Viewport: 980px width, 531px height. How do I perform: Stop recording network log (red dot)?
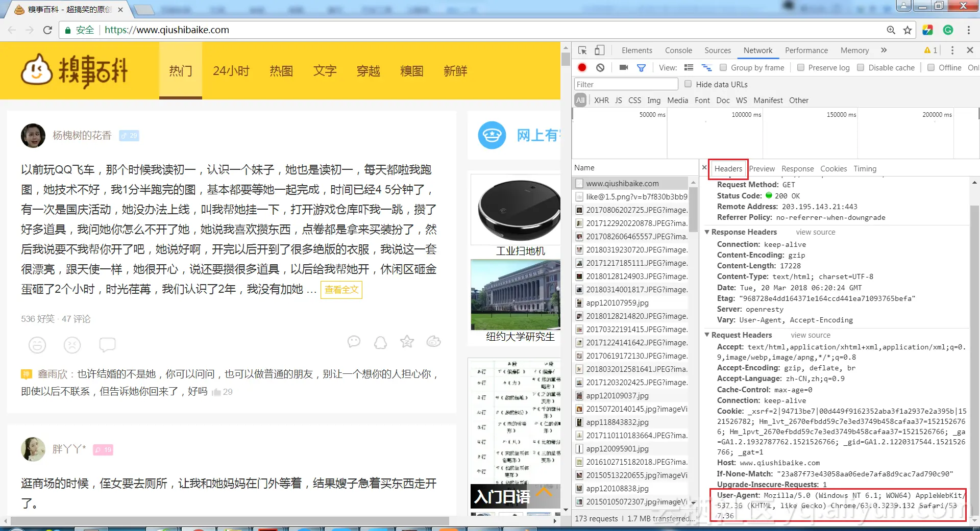[582, 67]
